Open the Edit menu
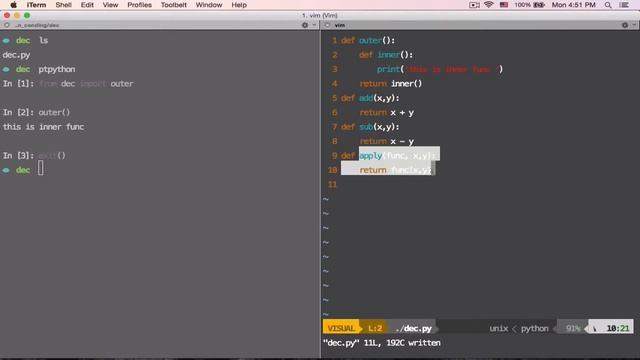This screenshot has height=360, width=640. [87, 5]
